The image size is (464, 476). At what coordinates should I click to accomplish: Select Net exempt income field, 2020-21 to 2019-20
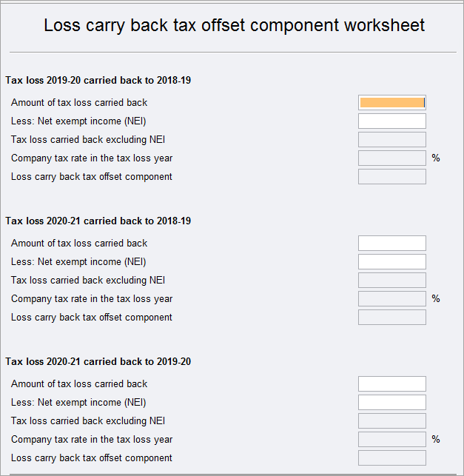[391, 403]
